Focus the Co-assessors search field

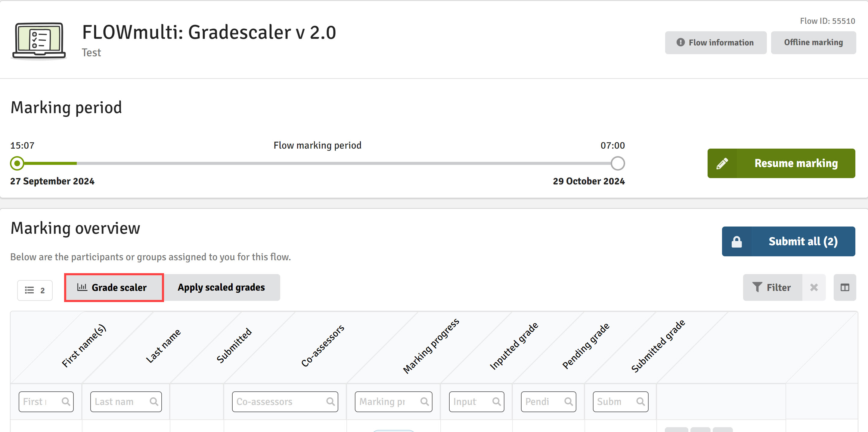(x=285, y=401)
